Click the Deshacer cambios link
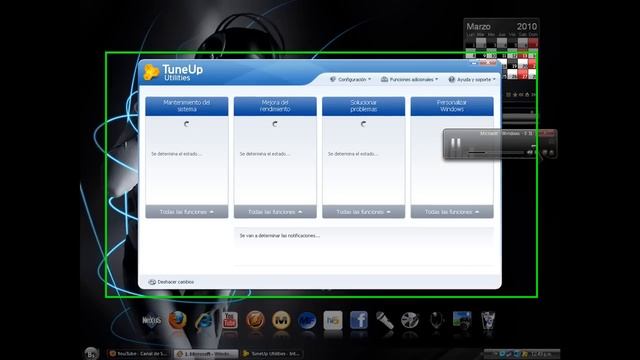The height and width of the screenshot is (360, 640). tap(176, 282)
